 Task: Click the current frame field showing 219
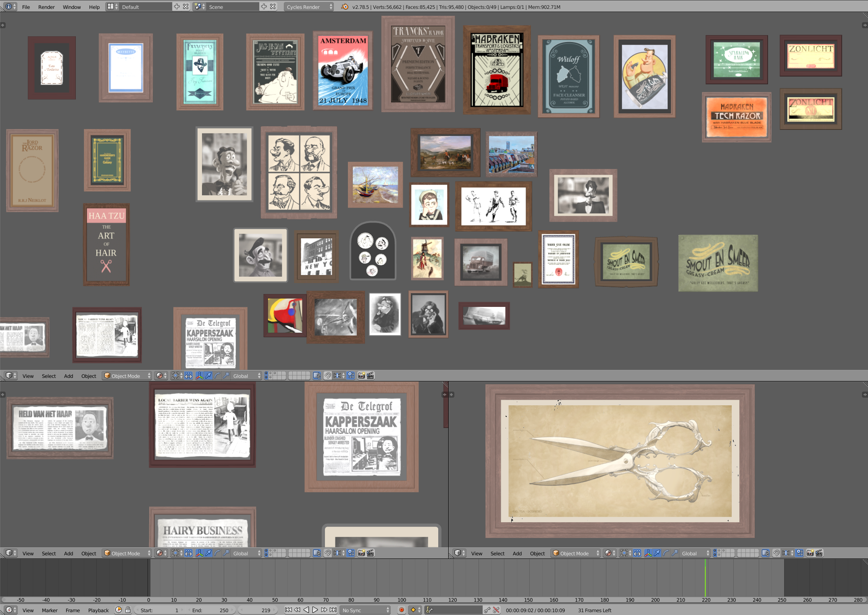[x=258, y=610]
